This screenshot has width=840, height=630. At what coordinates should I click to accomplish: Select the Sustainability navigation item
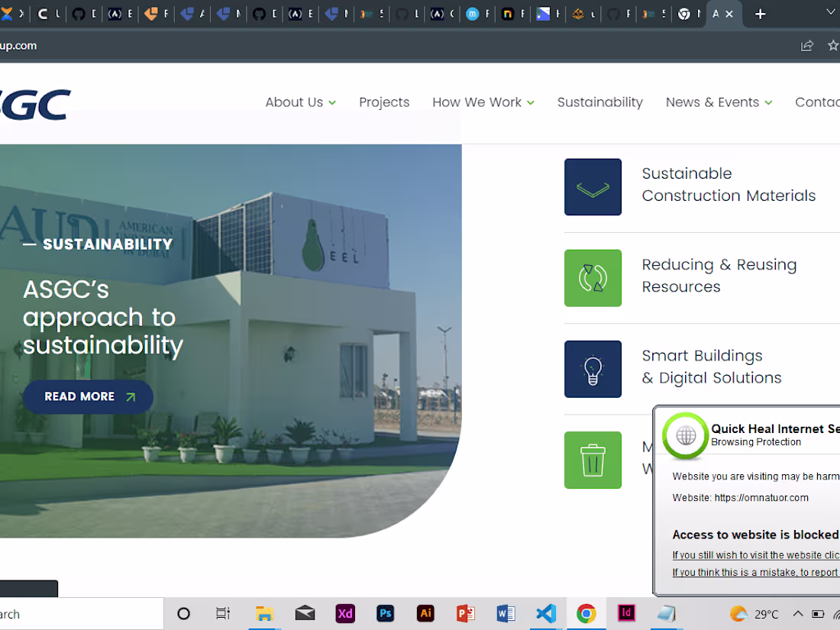coord(600,102)
